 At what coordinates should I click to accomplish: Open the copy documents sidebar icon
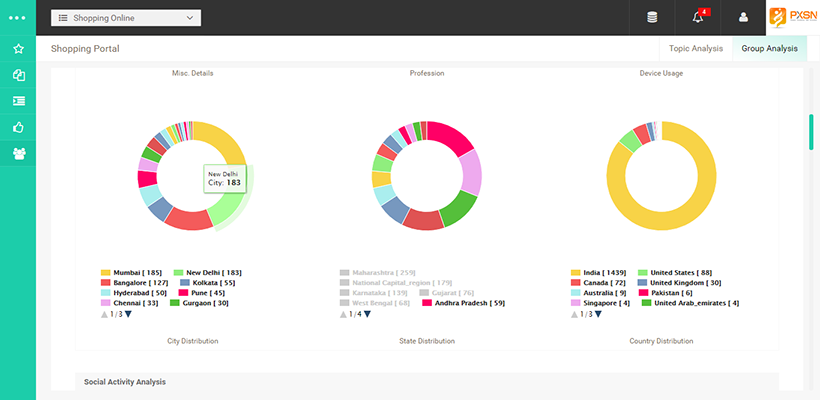(x=17, y=75)
